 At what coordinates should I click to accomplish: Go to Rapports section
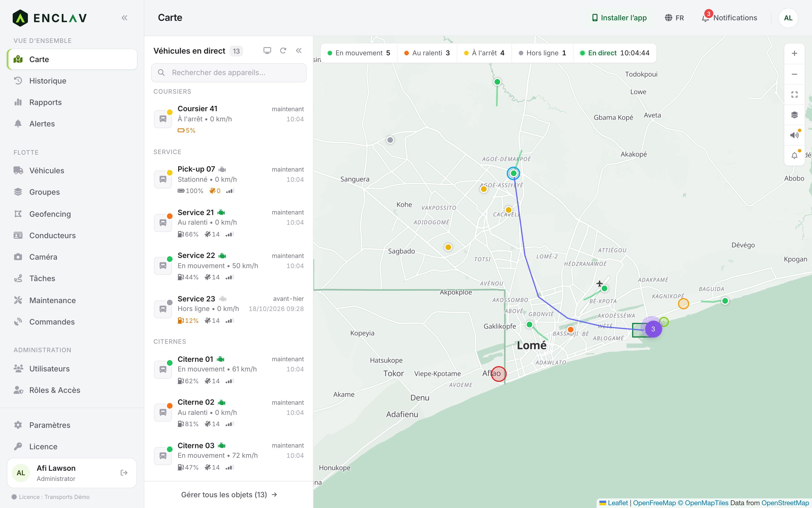coord(72,102)
